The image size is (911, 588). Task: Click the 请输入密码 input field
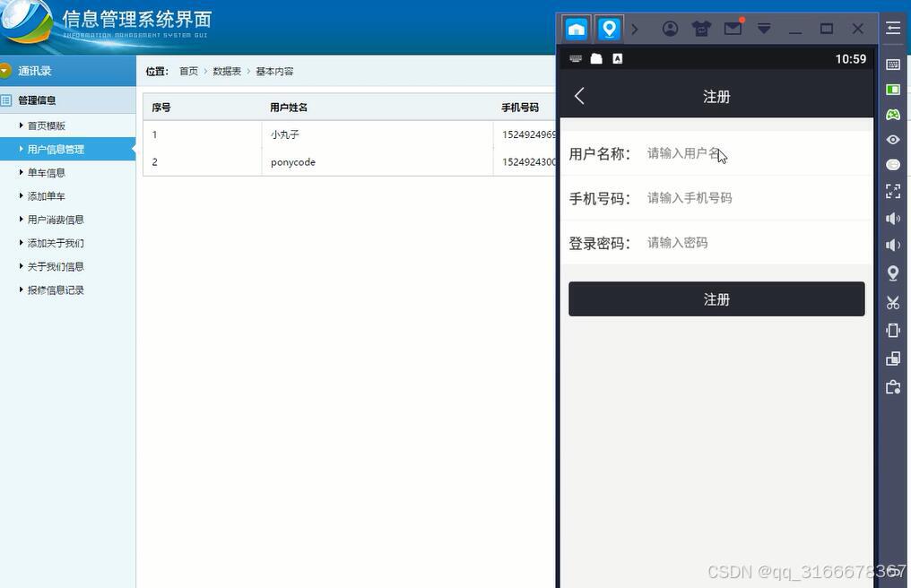pos(757,243)
